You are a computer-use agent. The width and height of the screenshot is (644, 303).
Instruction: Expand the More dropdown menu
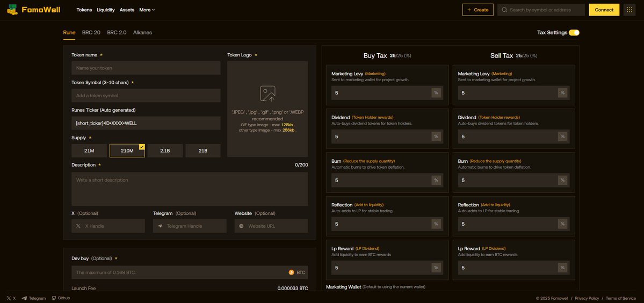click(147, 10)
